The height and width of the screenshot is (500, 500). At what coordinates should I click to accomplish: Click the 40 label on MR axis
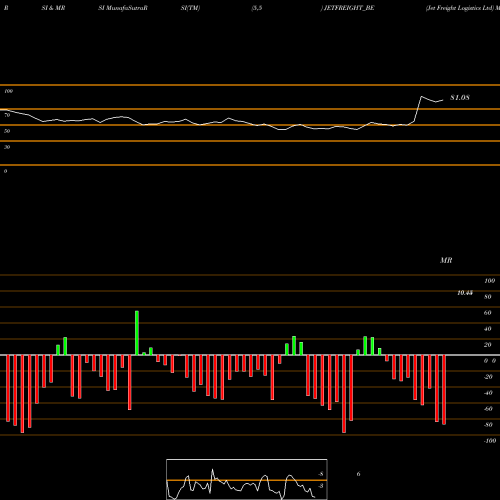click(x=487, y=329)
